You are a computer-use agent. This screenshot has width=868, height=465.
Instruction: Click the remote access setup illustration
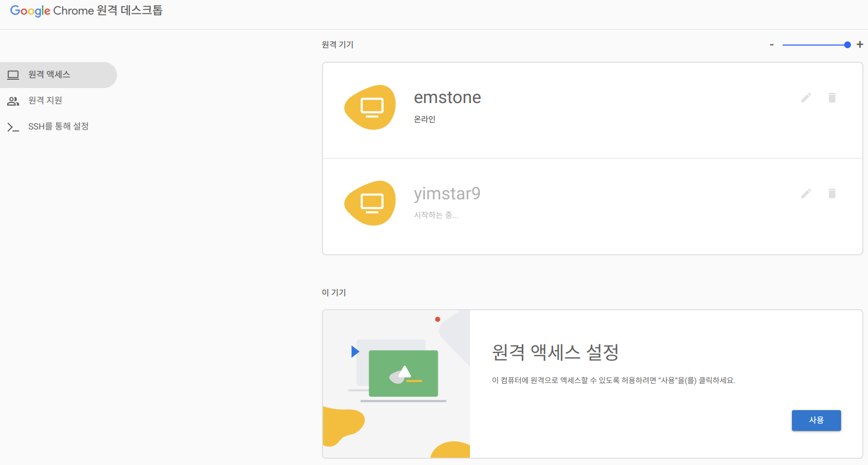pyautogui.click(x=396, y=384)
